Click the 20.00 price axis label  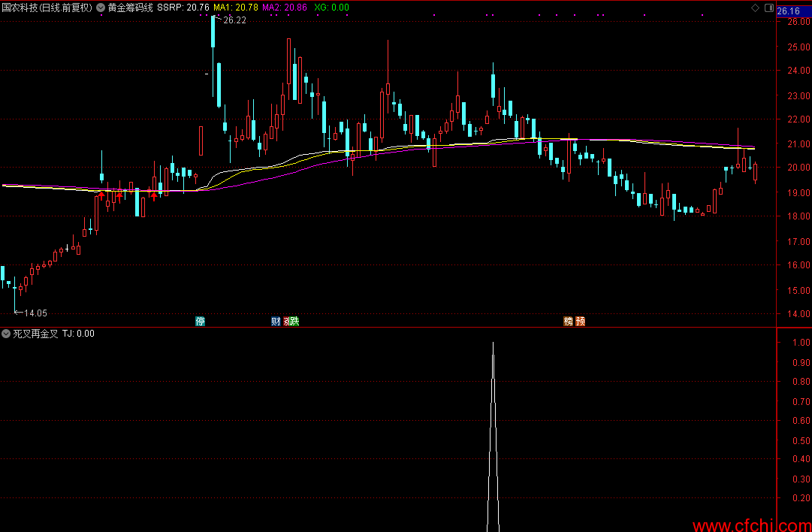(x=798, y=168)
